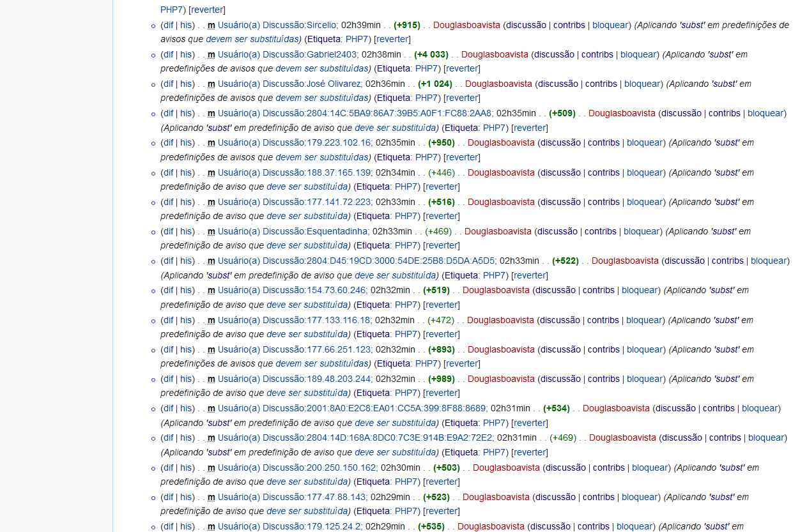Open Usuário(a) Discussão:Esquentadinha page
807x532 pixels.
(294, 231)
